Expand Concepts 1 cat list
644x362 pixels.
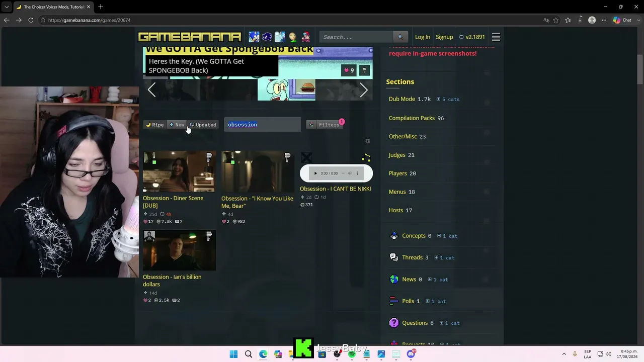[x=447, y=236]
